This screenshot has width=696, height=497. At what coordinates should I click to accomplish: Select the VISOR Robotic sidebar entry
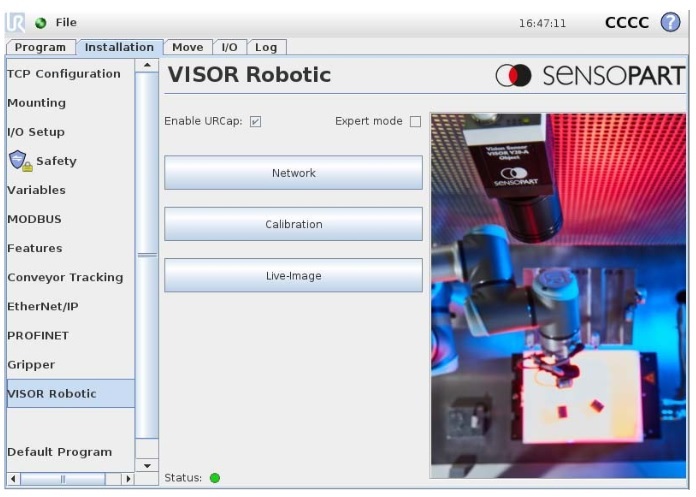click(70, 394)
